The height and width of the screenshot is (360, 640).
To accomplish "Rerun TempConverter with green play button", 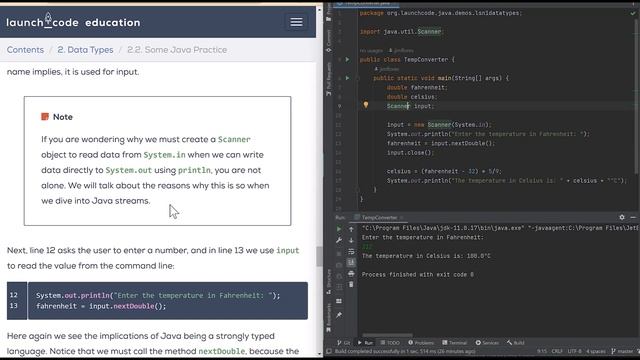I will 339,229.
